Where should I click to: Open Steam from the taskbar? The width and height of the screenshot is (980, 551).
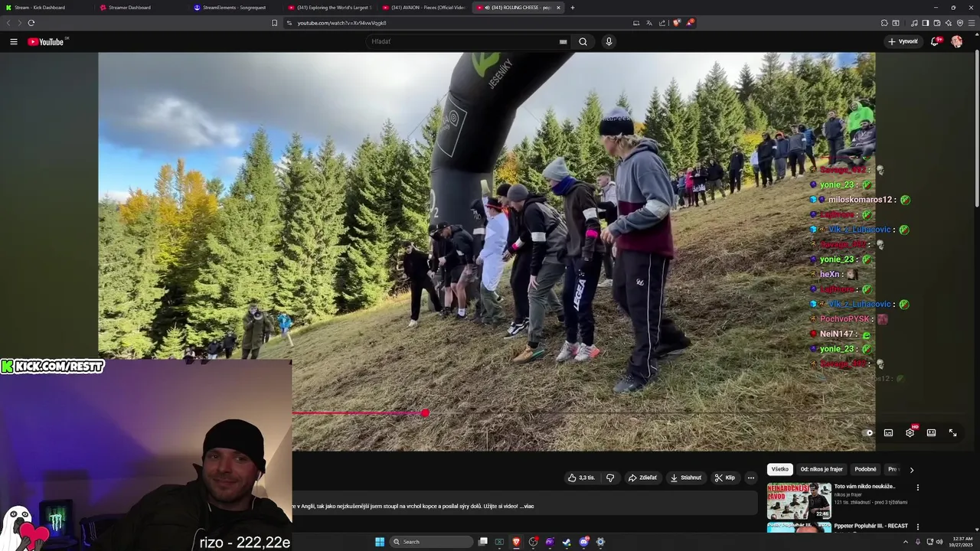coord(567,542)
